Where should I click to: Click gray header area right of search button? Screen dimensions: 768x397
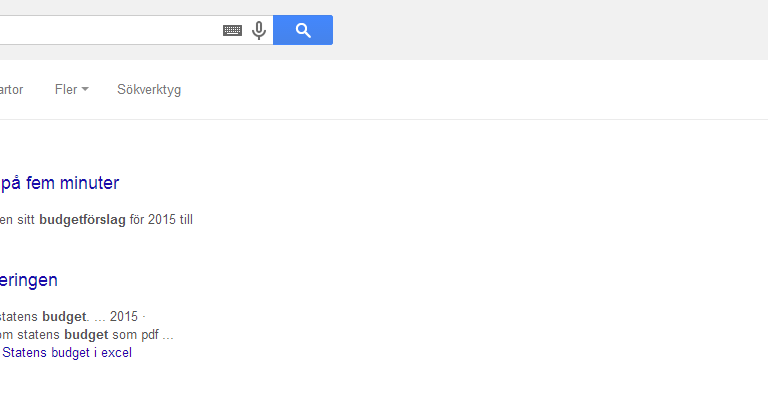click(549, 30)
